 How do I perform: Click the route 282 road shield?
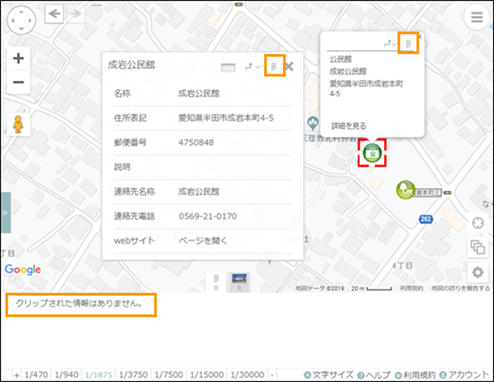coord(426,219)
